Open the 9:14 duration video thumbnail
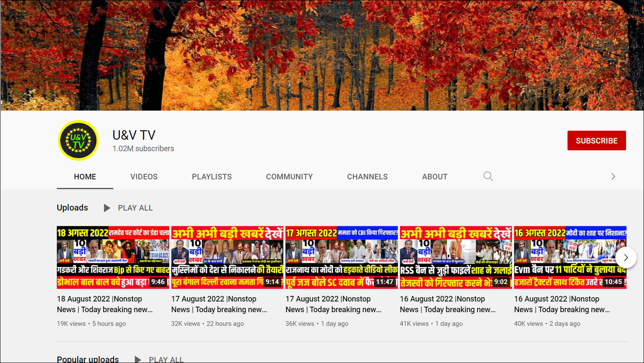The image size is (644, 363). (227, 257)
